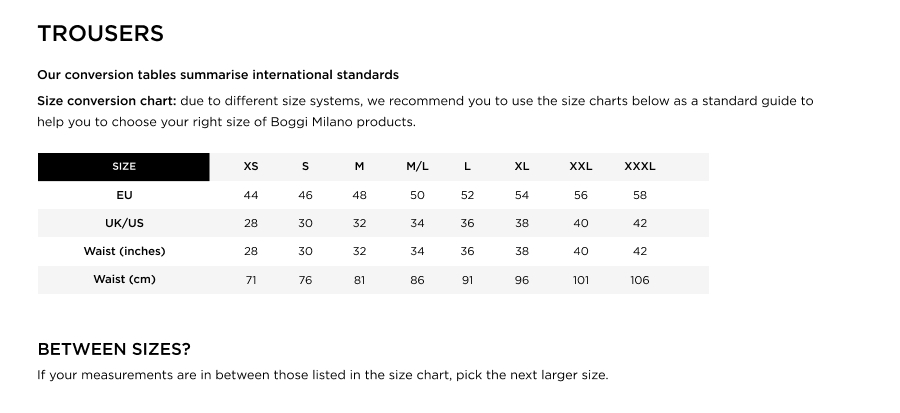Click the Waist (inches) row label
The height and width of the screenshot is (413, 900).
[124, 251]
